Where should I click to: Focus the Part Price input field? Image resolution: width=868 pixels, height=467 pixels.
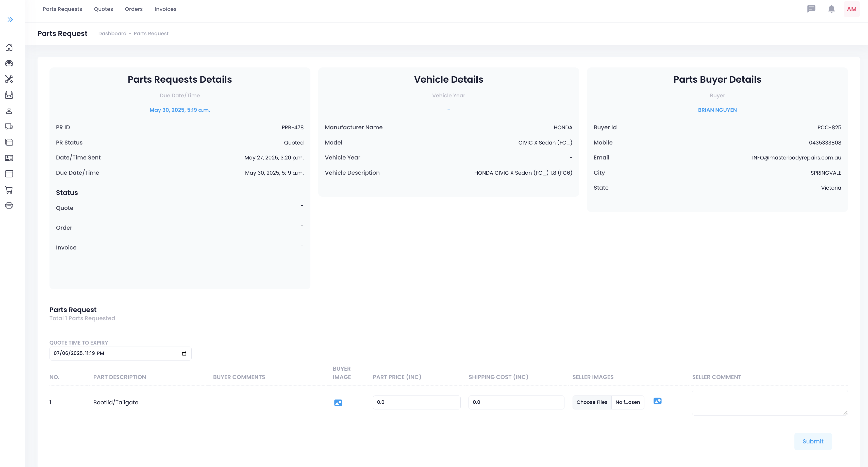416,402
